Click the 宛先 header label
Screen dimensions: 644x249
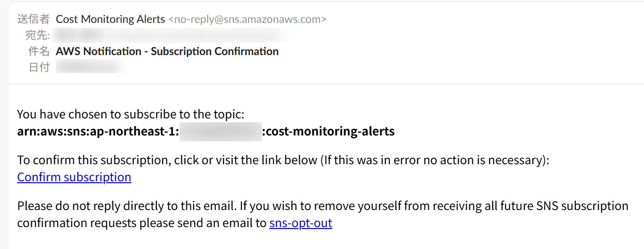(37, 36)
